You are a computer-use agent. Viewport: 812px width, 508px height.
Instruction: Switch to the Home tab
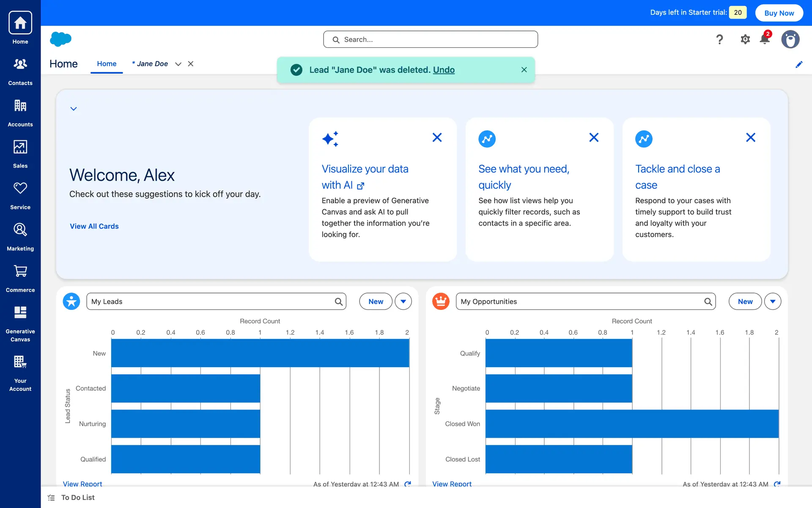coord(107,64)
